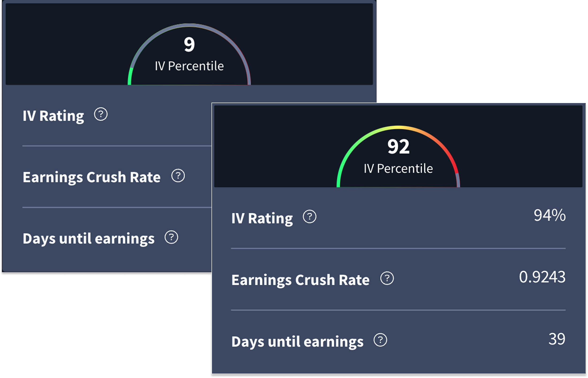Click the IV Percentile gauge number 92
588x378 pixels.
pos(398,147)
